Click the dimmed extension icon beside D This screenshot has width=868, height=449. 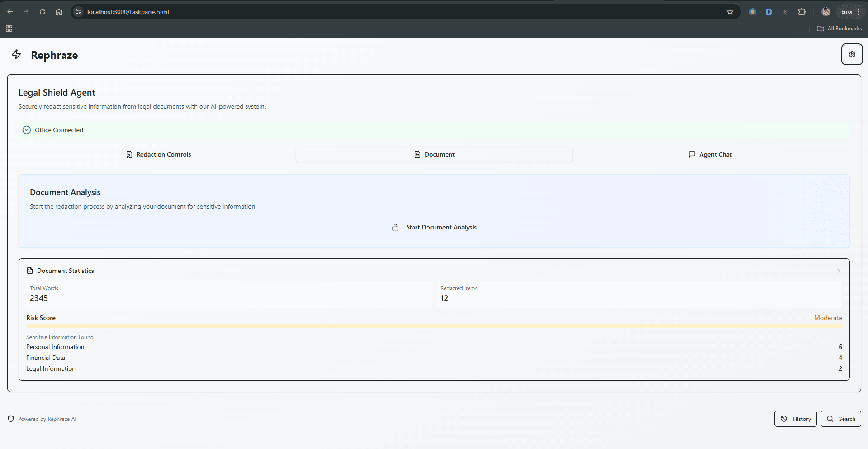point(785,12)
